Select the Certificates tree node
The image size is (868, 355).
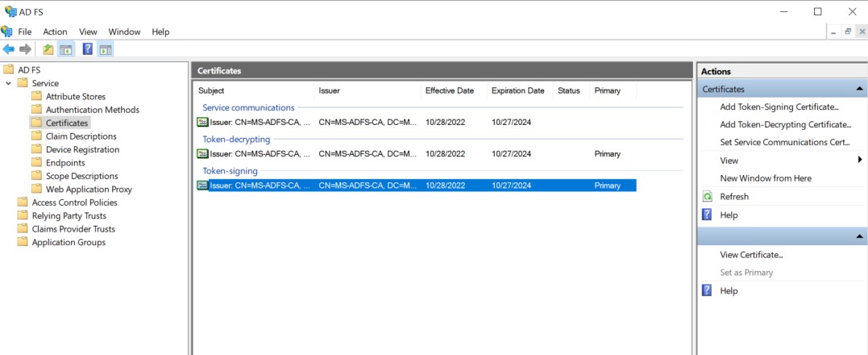pos(67,123)
